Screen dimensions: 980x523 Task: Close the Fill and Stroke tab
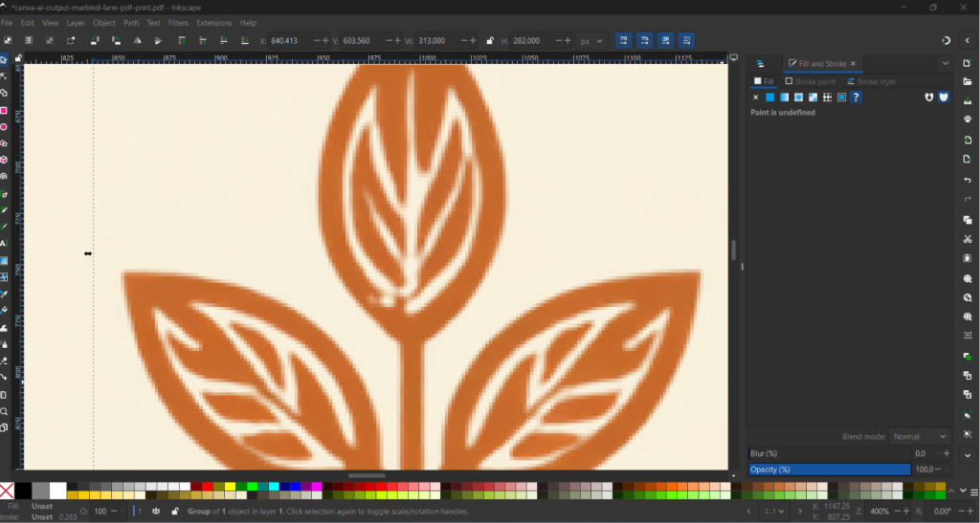pos(853,64)
